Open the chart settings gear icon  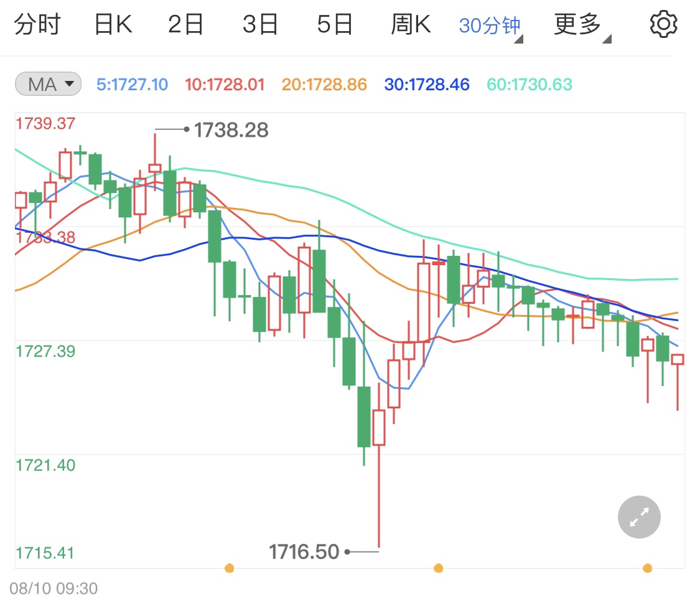[x=663, y=24]
